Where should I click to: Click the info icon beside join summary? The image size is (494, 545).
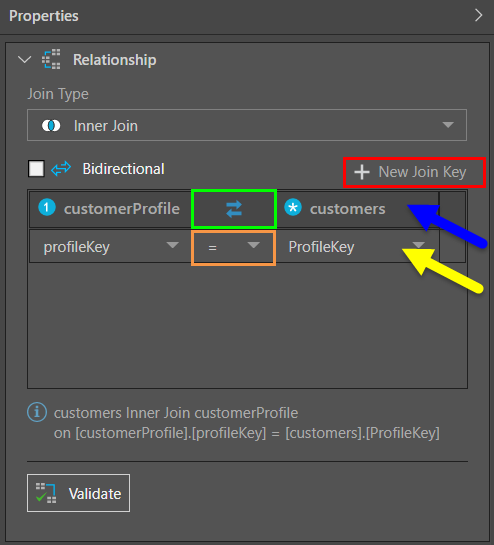[x=37, y=412]
